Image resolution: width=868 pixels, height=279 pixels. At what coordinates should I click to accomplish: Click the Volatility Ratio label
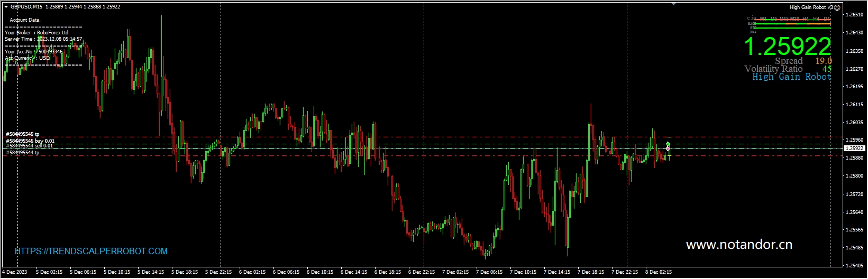(773, 69)
